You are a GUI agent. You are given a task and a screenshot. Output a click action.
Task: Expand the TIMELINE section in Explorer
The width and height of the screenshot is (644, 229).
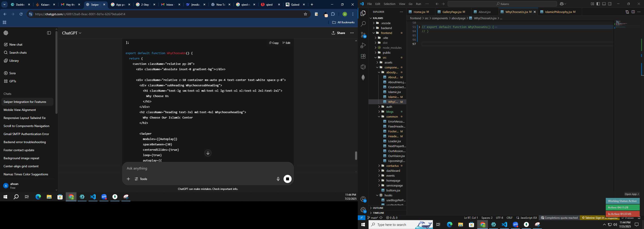pyautogui.click(x=387, y=213)
